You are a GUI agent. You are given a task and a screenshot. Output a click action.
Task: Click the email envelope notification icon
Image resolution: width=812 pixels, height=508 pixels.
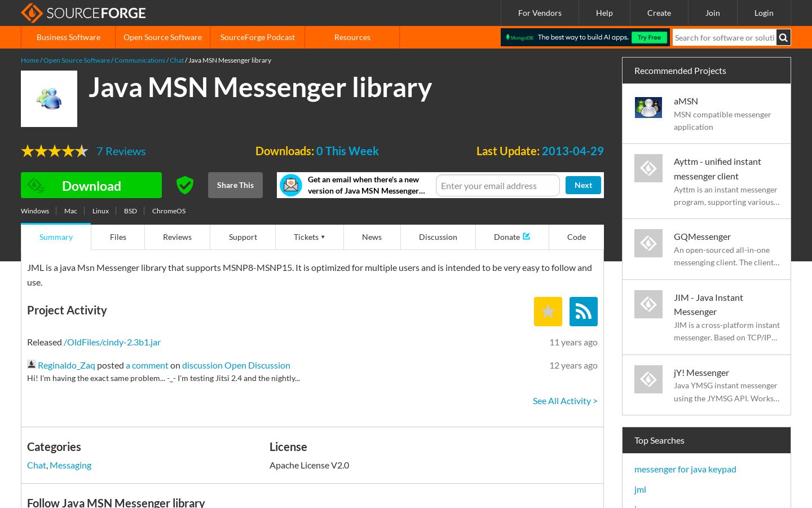tap(291, 185)
